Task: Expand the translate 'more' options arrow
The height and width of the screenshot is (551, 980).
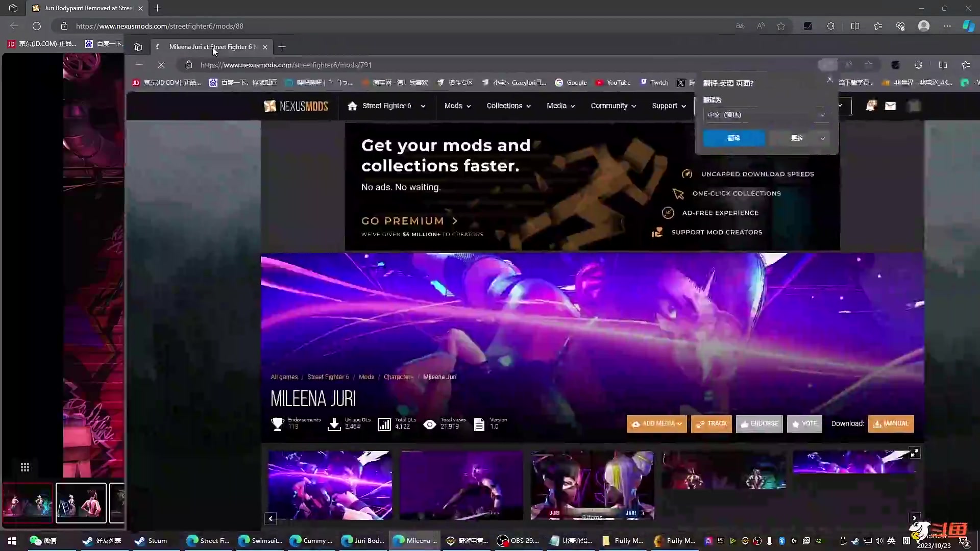Action: (822, 138)
